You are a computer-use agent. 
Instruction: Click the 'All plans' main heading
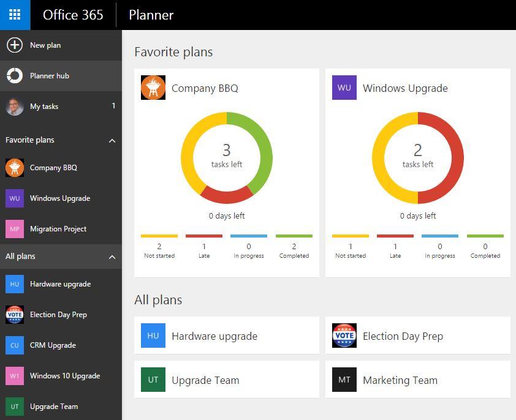coord(158,300)
